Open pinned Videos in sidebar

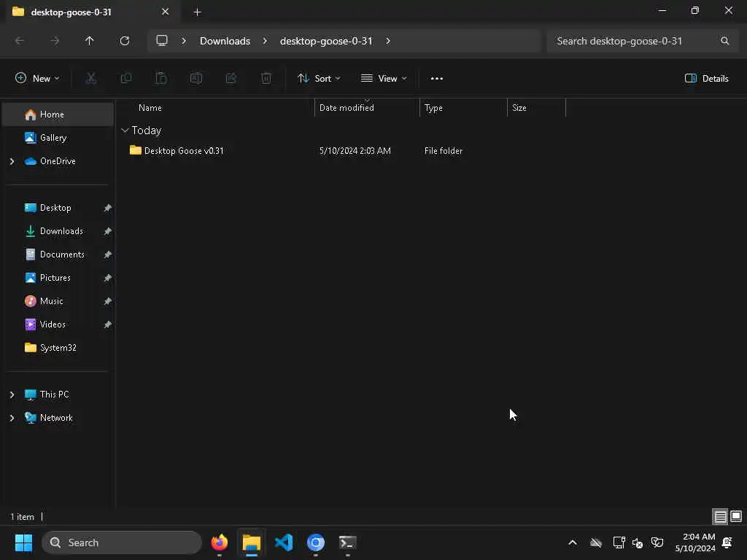58,324
